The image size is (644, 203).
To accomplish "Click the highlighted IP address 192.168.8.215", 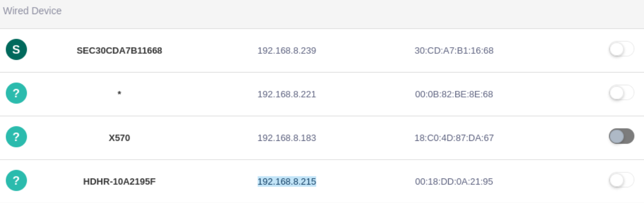I will (x=286, y=181).
